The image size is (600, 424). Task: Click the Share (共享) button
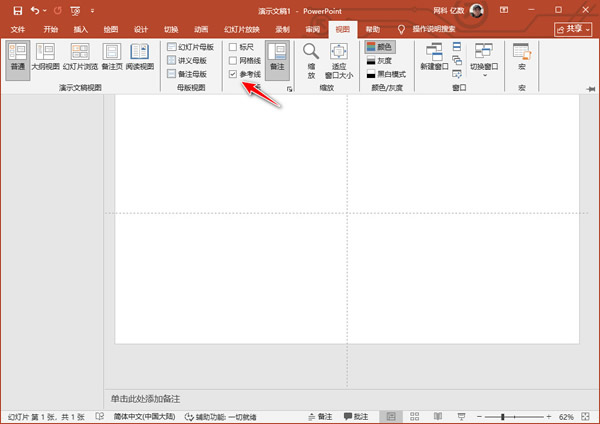(x=575, y=30)
